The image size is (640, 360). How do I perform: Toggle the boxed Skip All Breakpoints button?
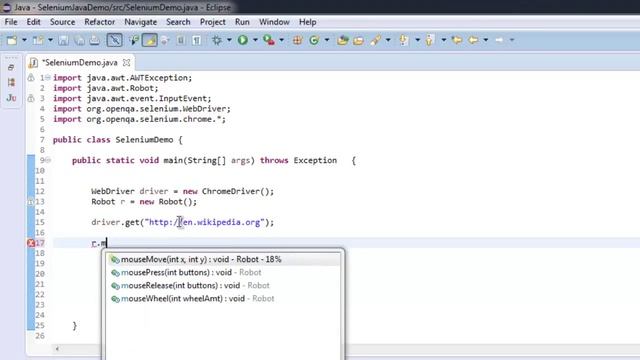pos(114,40)
